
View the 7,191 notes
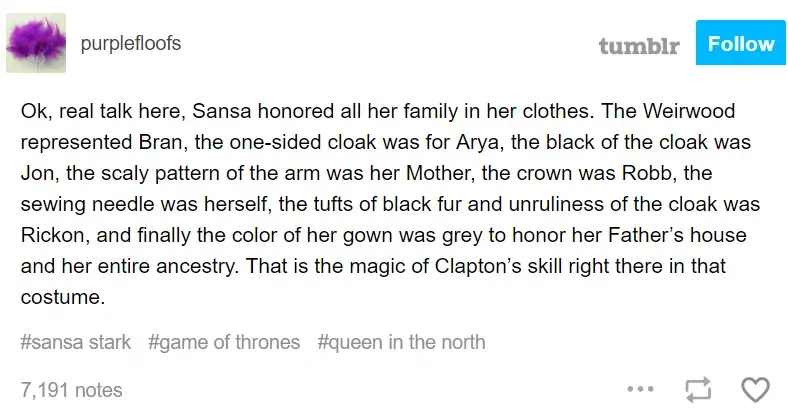click(x=71, y=389)
